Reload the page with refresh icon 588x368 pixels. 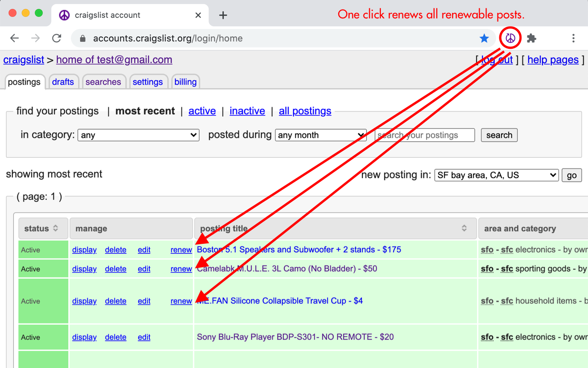(57, 38)
